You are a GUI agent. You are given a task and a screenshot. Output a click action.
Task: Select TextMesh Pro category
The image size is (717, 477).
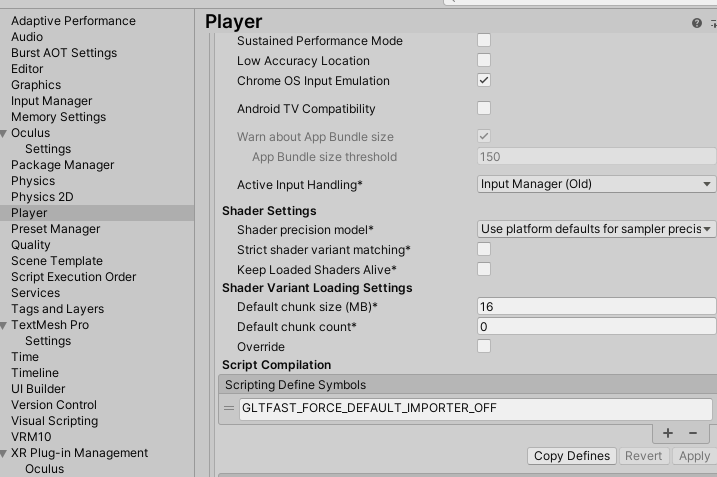click(x=50, y=325)
